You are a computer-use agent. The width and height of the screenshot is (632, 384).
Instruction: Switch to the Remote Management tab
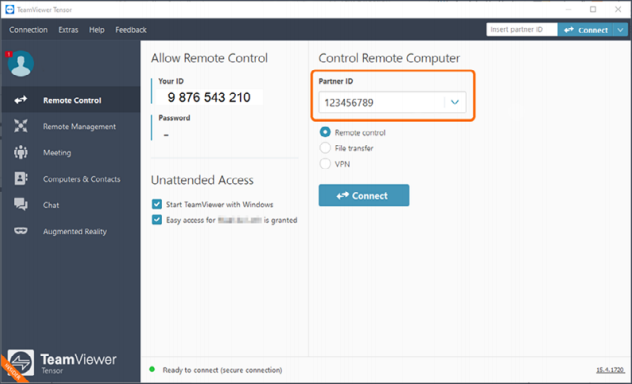(x=71, y=126)
